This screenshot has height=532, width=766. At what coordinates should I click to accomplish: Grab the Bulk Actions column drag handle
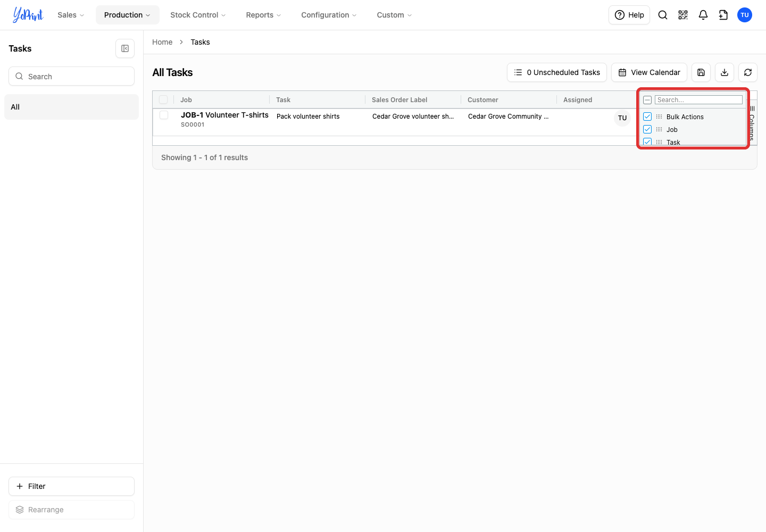click(660, 117)
